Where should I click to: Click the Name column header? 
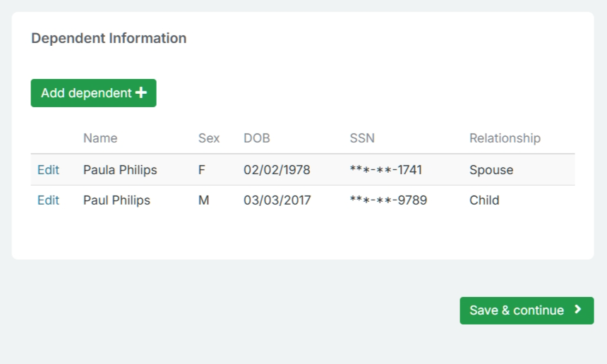[100, 138]
